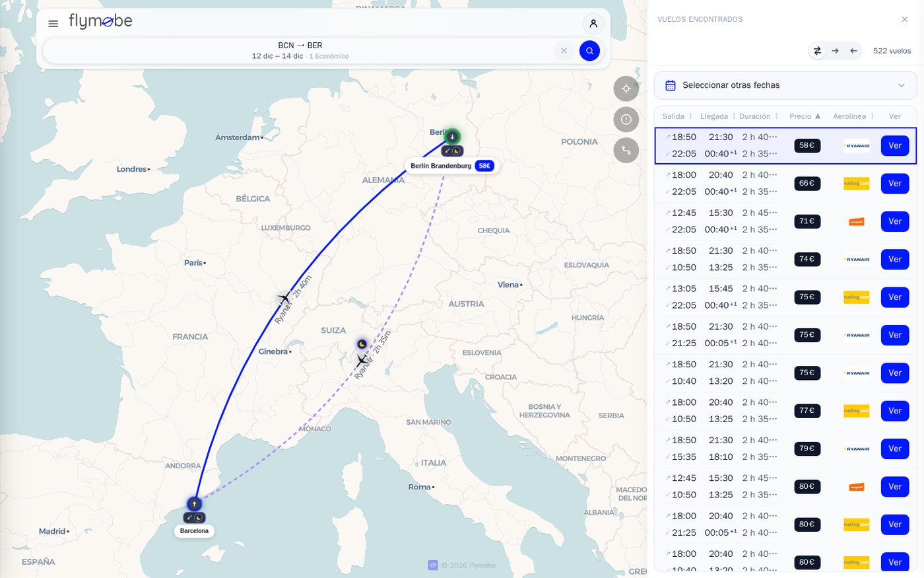Show outbound-only flights arrow toggle
Image resolution: width=924 pixels, height=578 pixels.
[836, 51]
